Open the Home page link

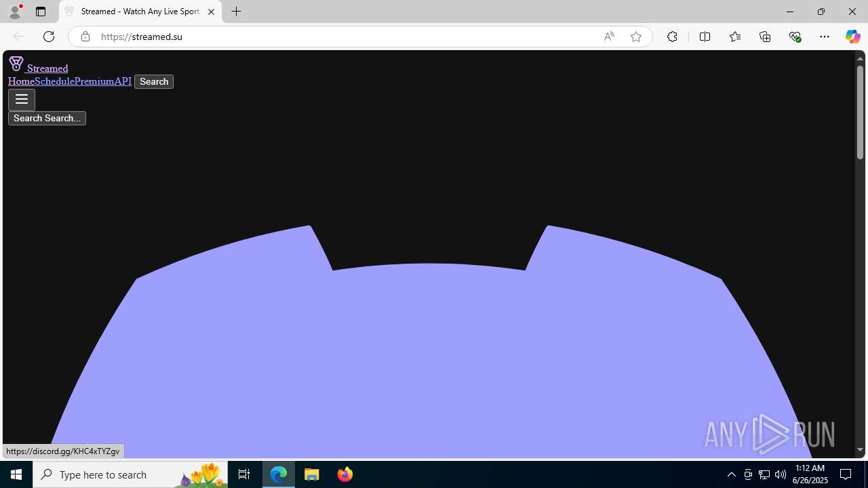(x=21, y=81)
